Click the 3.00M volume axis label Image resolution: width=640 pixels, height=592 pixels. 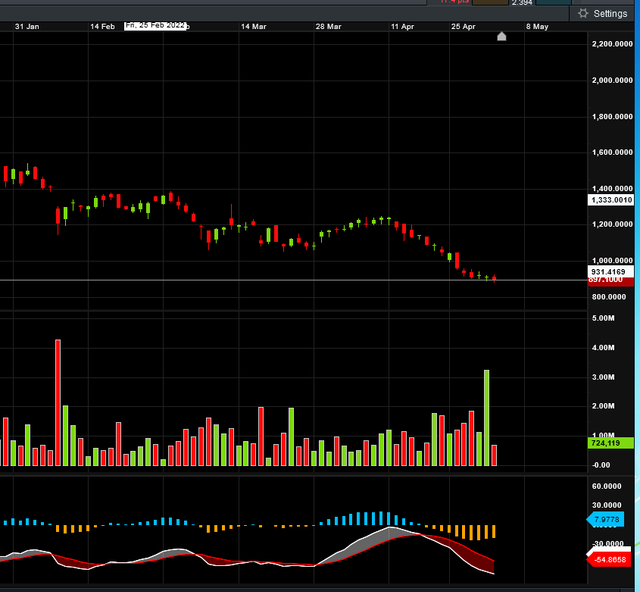click(x=603, y=377)
